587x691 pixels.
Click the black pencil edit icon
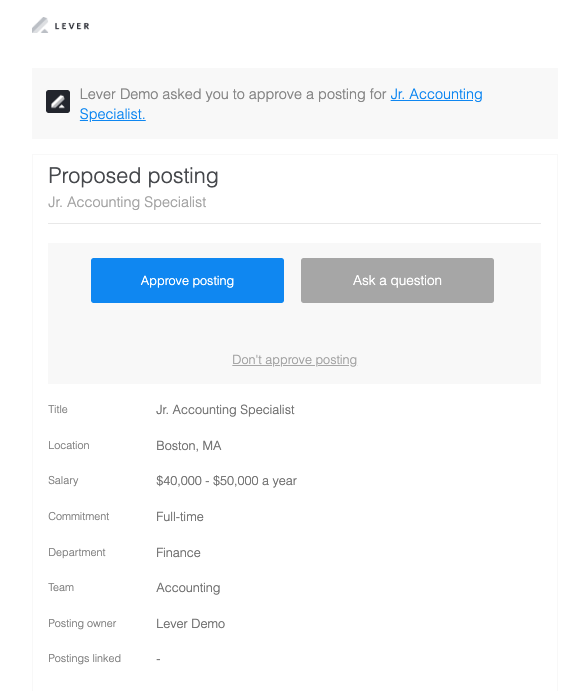pos(58,102)
